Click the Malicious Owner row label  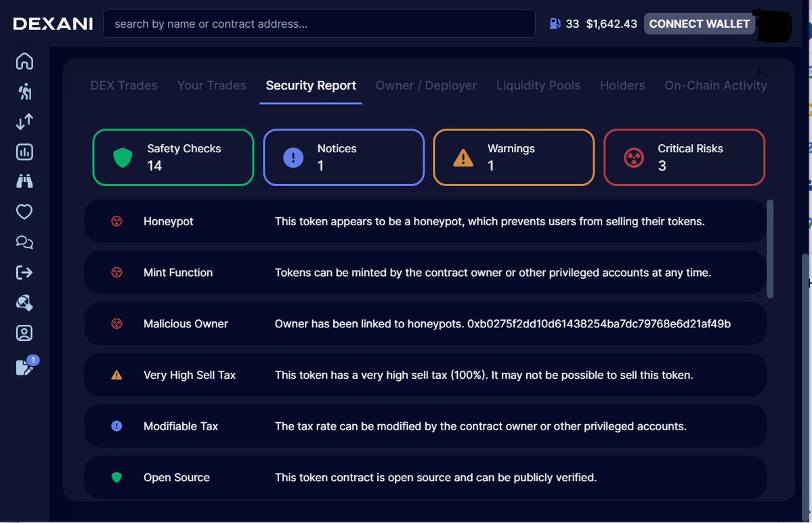click(x=186, y=324)
